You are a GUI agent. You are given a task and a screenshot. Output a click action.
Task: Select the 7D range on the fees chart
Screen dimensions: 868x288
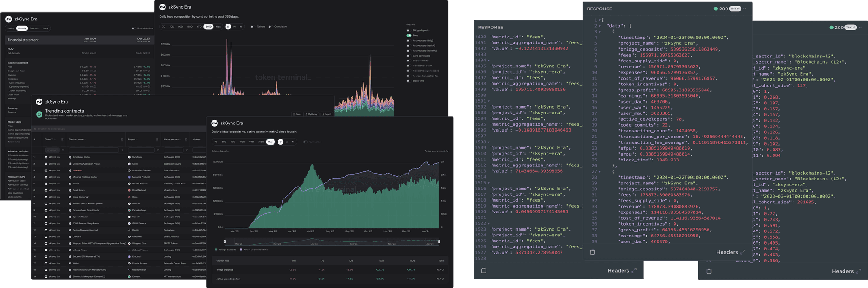click(164, 27)
